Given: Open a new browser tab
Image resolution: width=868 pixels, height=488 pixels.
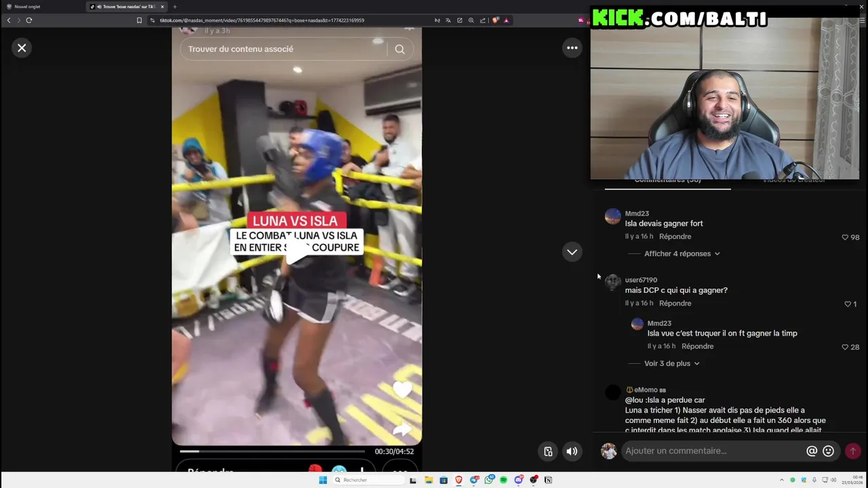Looking at the screenshot, I should coord(175,7).
